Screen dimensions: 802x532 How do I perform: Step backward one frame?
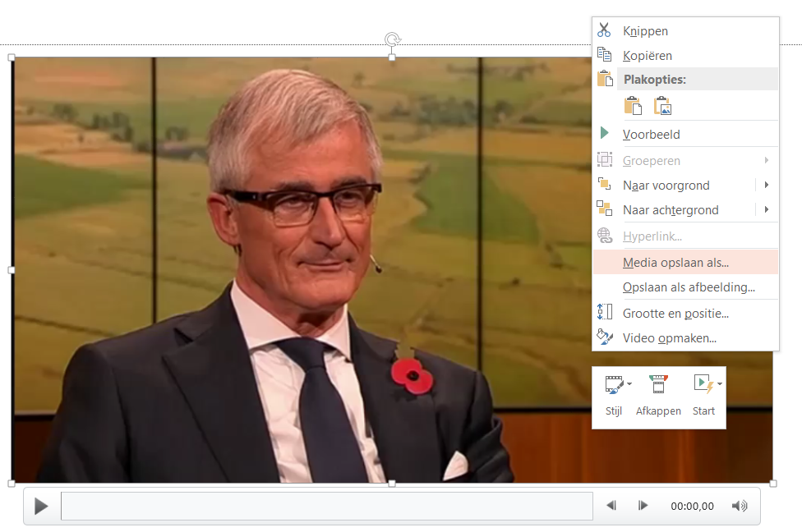click(x=611, y=506)
